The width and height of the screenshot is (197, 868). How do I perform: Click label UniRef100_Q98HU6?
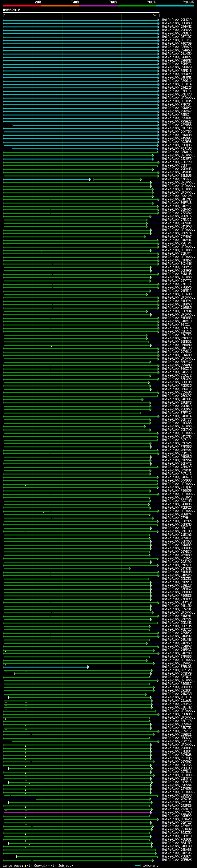[x=177, y=748]
